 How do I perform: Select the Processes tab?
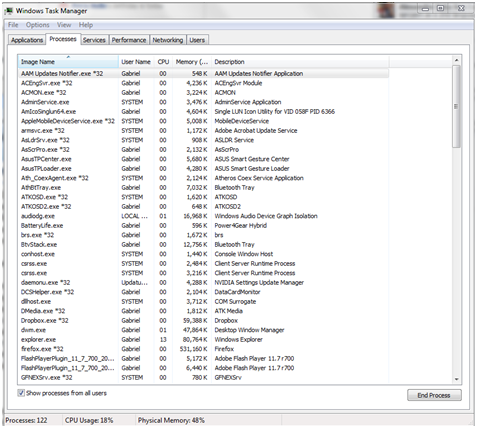point(63,39)
